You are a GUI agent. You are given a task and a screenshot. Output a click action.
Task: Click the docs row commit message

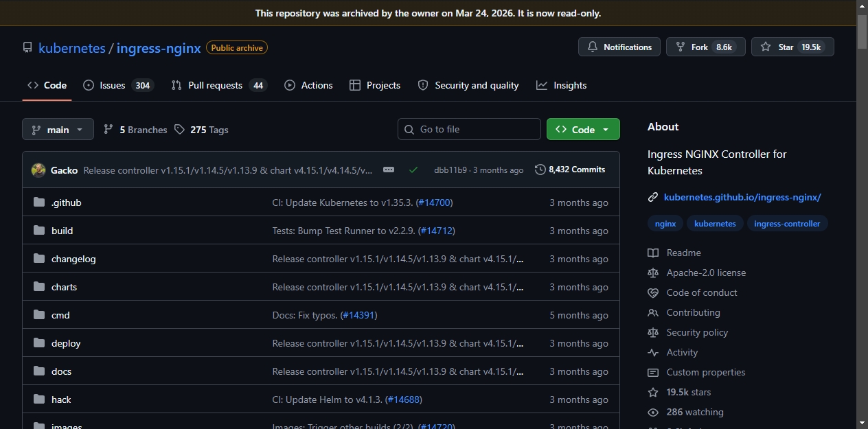398,371
